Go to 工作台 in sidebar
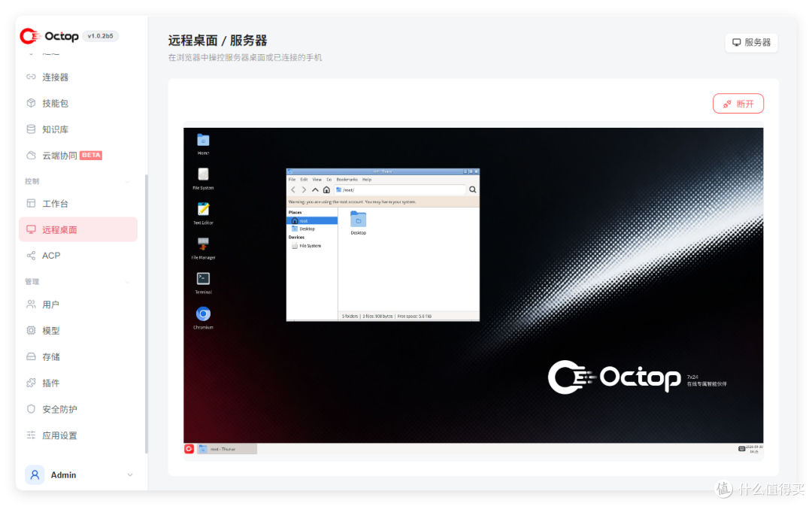The width and height of the screenshot is (812, 506). coord(77,204)
